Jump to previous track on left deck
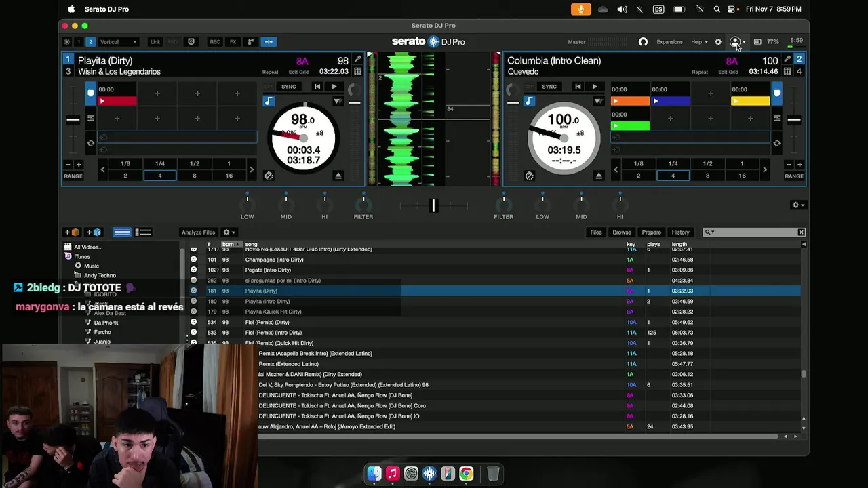The height and width of the screenshot is (488, 868). click(317, 87)
